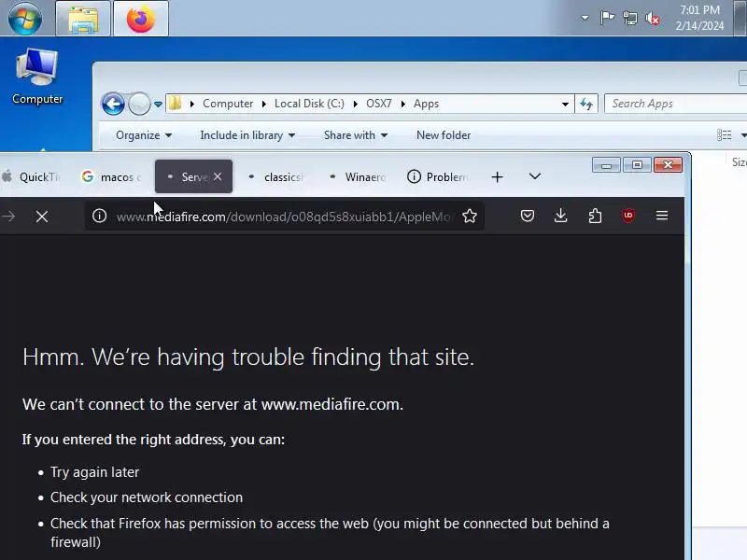Click Apps in the Explorer breadcrumb
This screenshot has height=560, width=747.
(426, 104)
